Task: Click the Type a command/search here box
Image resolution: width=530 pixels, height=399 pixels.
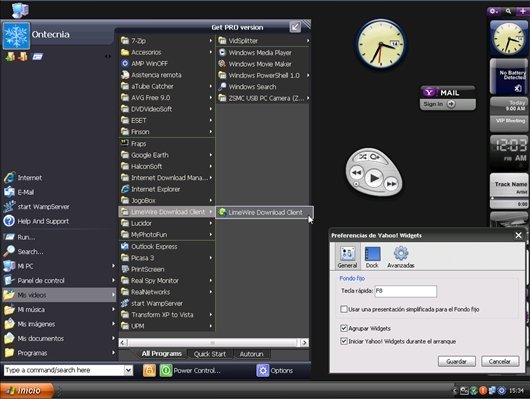Action: [64, 370]
